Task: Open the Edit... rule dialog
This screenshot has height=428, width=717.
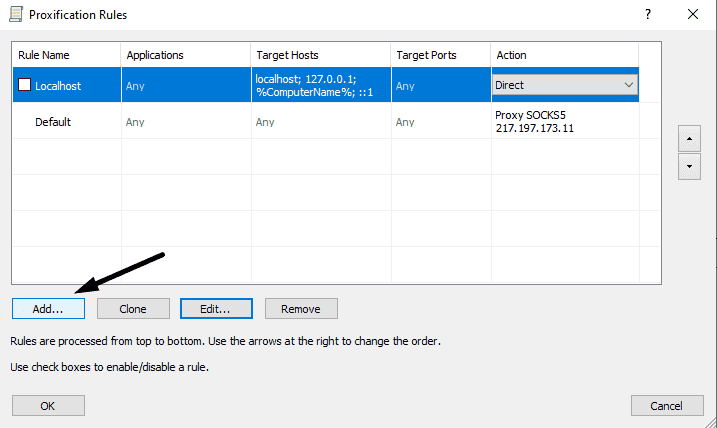Action: coord(216,309)
